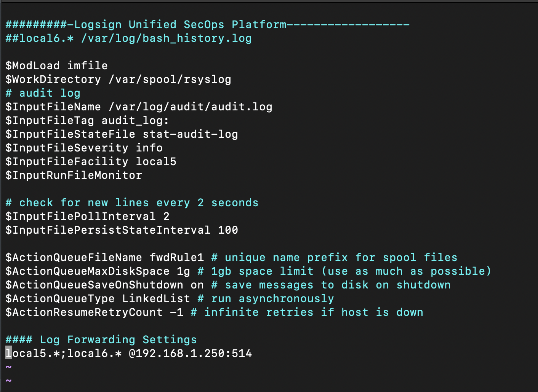This screenshot has width=538, height=392.
Task: Click the 'LinkedList' queue type value
Action: (x=156, y=299)
